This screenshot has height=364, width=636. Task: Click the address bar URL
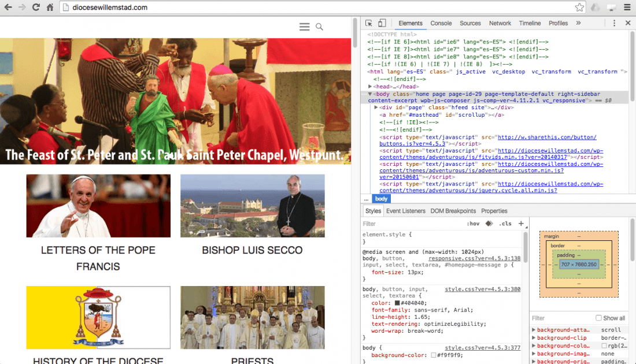[110, 8]
